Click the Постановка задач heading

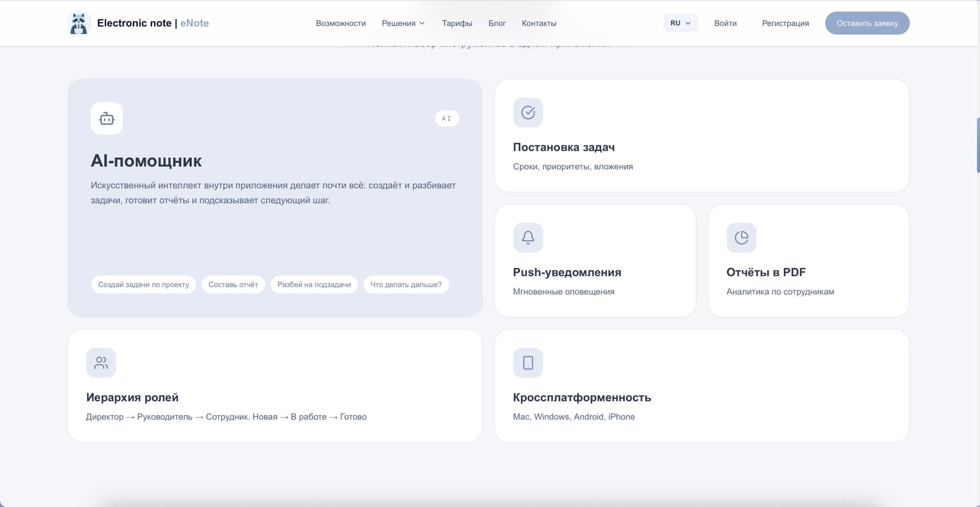click(564, 148)
